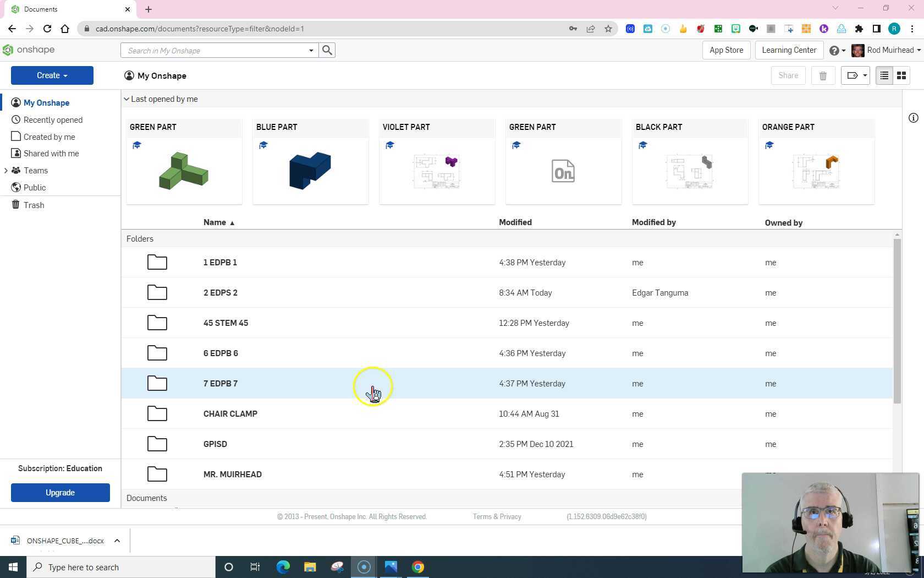Viewport: 924px width, 578px height.
Task: Click the 7 EDPB 7 folder icon
Action: (x=157, y=383)
